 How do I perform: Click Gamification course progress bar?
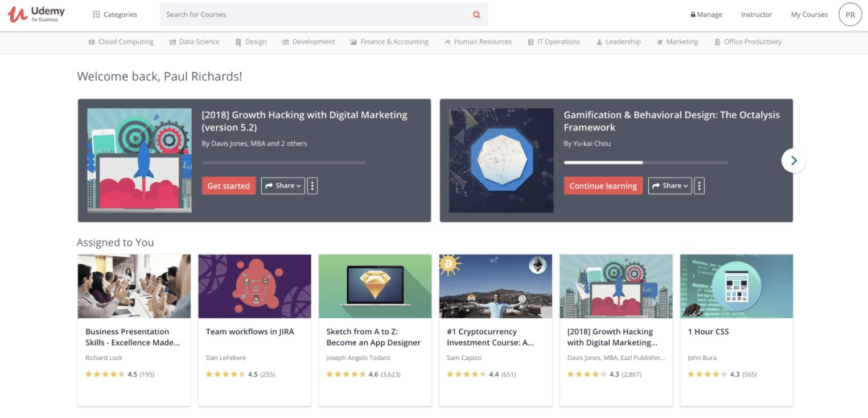click(x=646, y=163)
